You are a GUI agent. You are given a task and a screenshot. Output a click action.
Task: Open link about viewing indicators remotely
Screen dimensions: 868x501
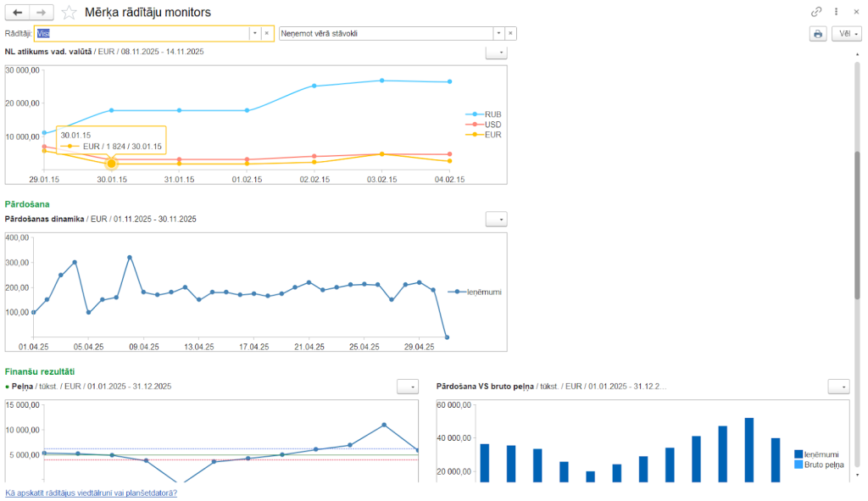[x=91, y=493]
